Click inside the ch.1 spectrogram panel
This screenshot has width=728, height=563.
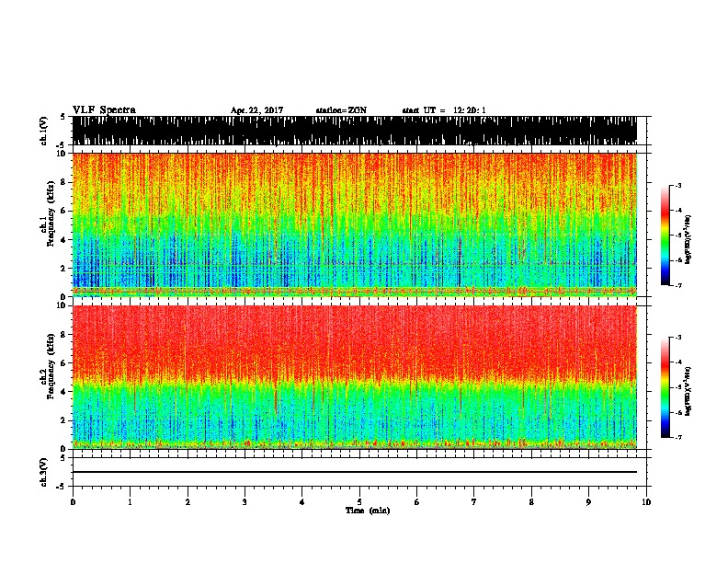pyautogui.click(x=355, y=224)
